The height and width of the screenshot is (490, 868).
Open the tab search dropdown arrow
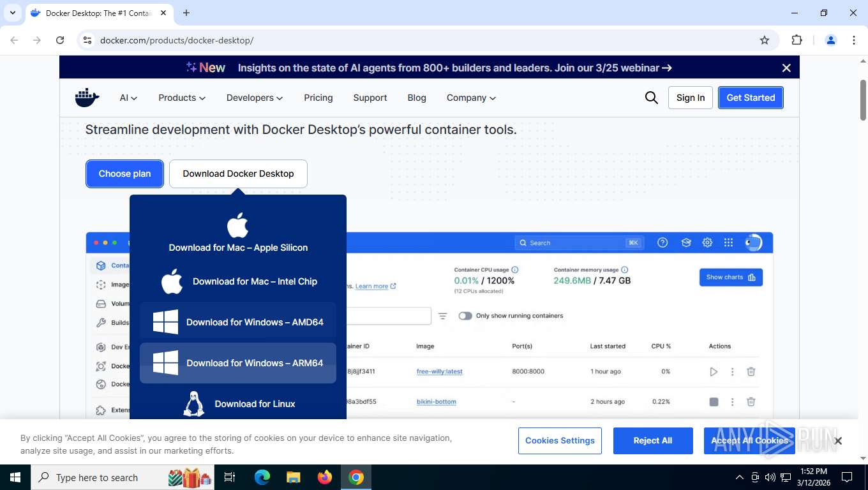(12, 13)
